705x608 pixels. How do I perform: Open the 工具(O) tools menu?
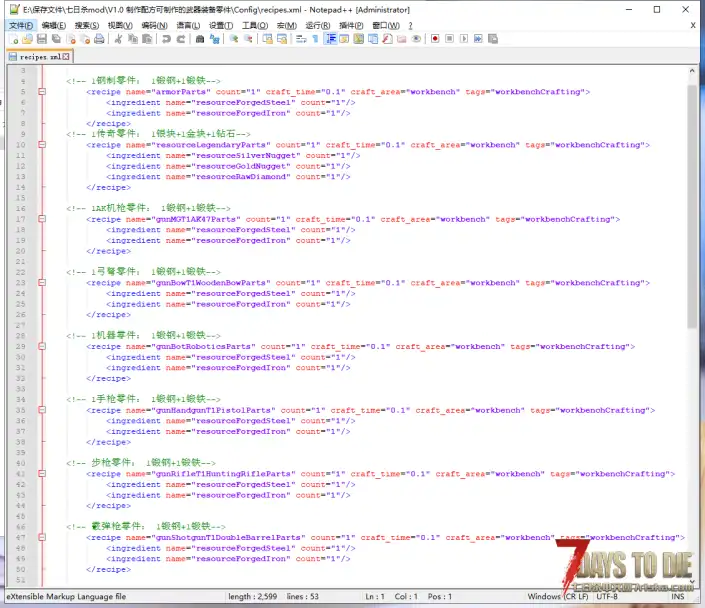[255, 26]
